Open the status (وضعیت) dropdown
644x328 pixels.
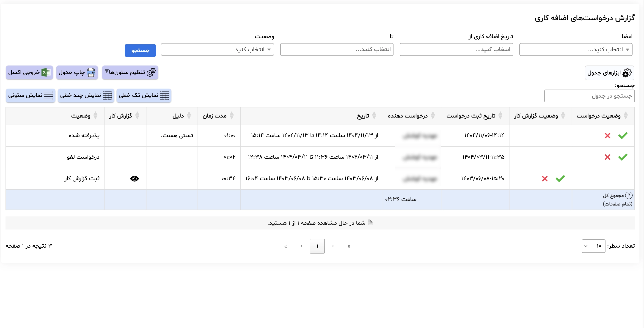[x=217, y=49]
